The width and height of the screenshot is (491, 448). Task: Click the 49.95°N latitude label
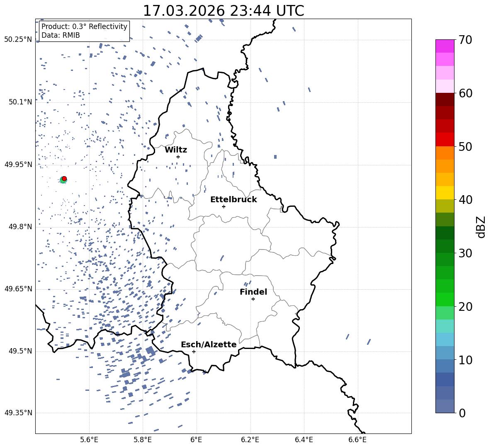coord(18,164)
